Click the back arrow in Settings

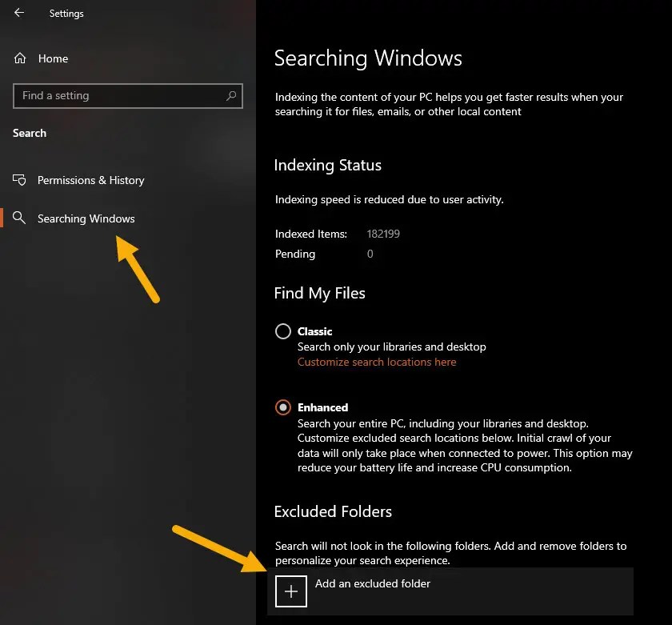click(x=19, y=13)
